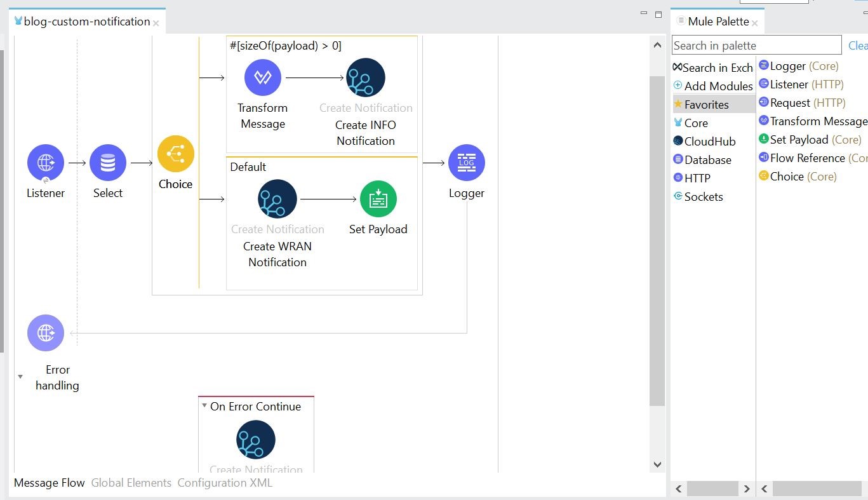Collapse the On Error Continue scope
This screenshot has width=868, height=500.
coord(204,406)
